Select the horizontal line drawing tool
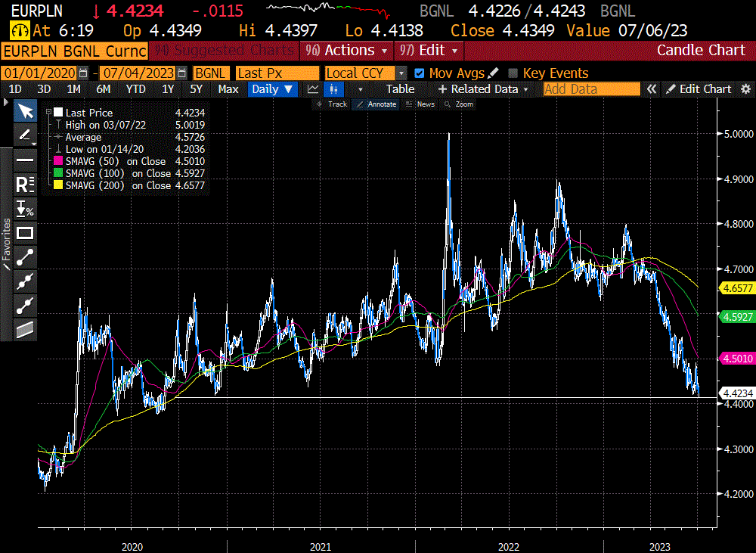The width and height of the screenshot is (756, 553). (x=25, y=160)
